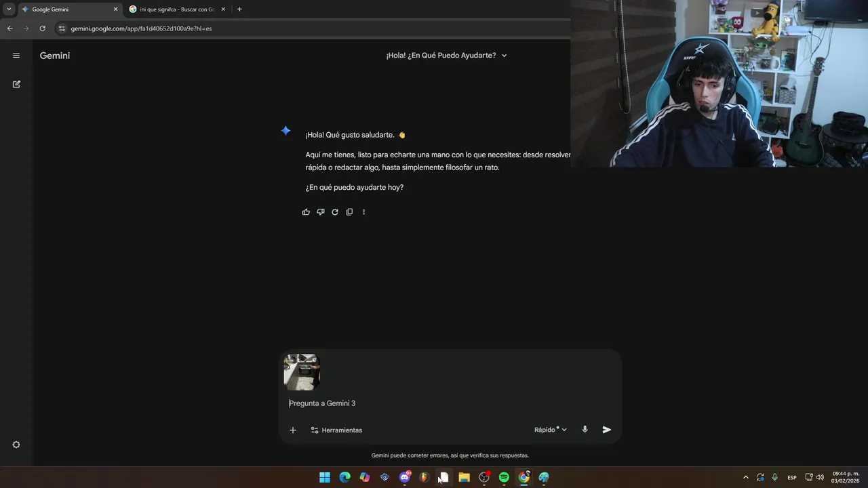868x488 pixels.
Task: Launch Microsoft Edge from taskbar
Action: (x=344, y=477)
